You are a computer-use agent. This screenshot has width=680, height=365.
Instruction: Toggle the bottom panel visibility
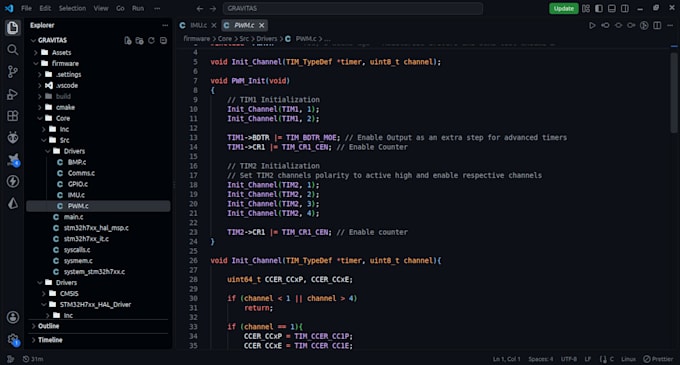[x=612, y=8]
